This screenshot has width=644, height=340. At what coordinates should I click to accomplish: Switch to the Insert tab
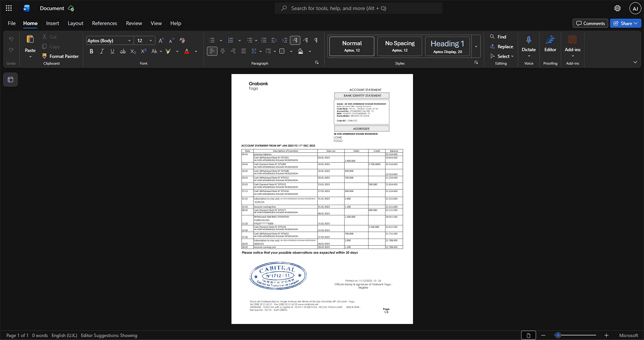(x=52, y=23)
